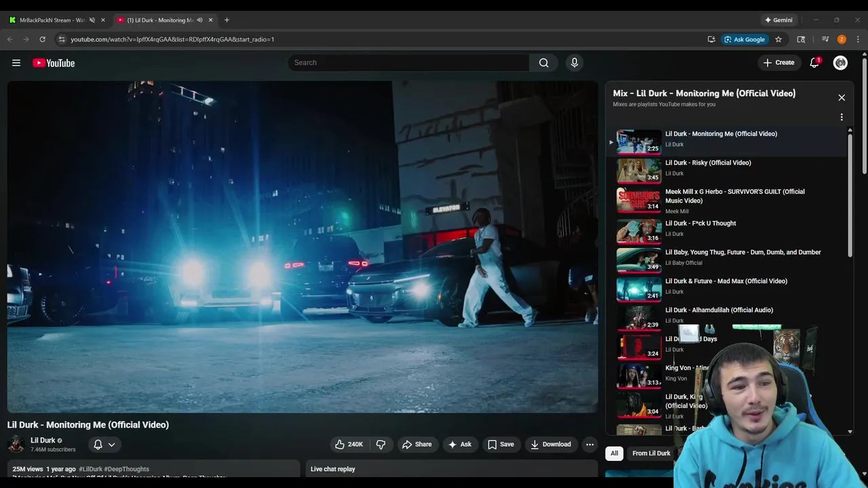Click the address bar URL
This screenshot has height=488, width=868.
coord(172,39)
